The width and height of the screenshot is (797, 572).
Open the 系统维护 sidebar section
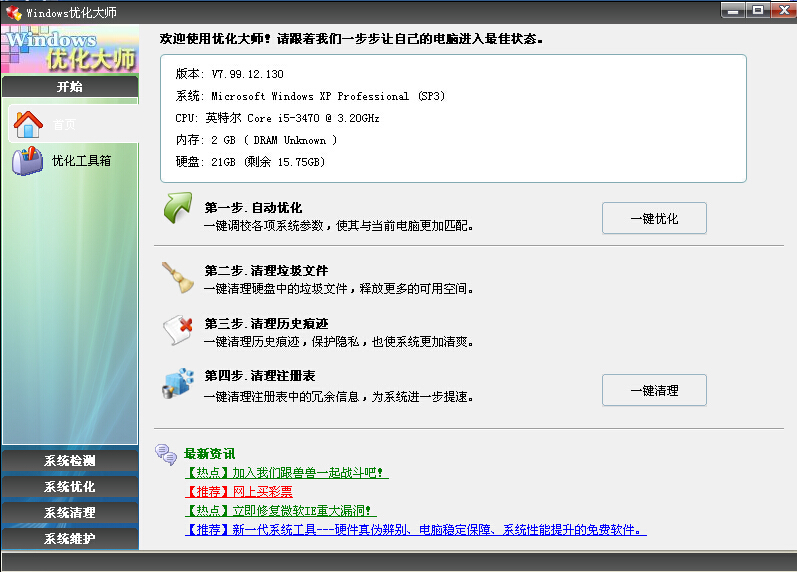(70, 538)
